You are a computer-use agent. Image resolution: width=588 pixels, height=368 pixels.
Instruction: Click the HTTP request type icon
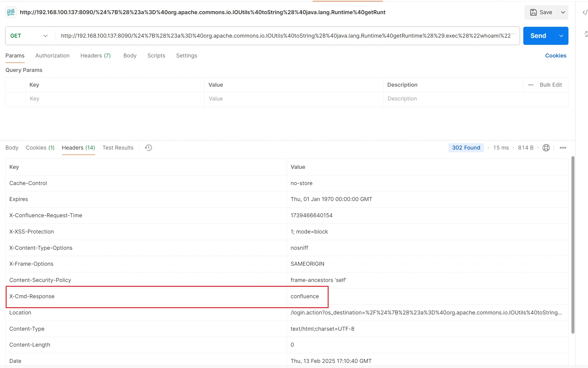pyautogui.click(x=11, y=12)
